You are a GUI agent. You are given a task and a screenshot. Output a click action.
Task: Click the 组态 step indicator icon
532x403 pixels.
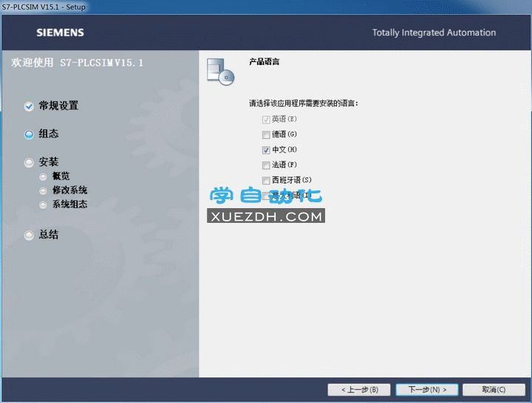click(x=29, y=134)
